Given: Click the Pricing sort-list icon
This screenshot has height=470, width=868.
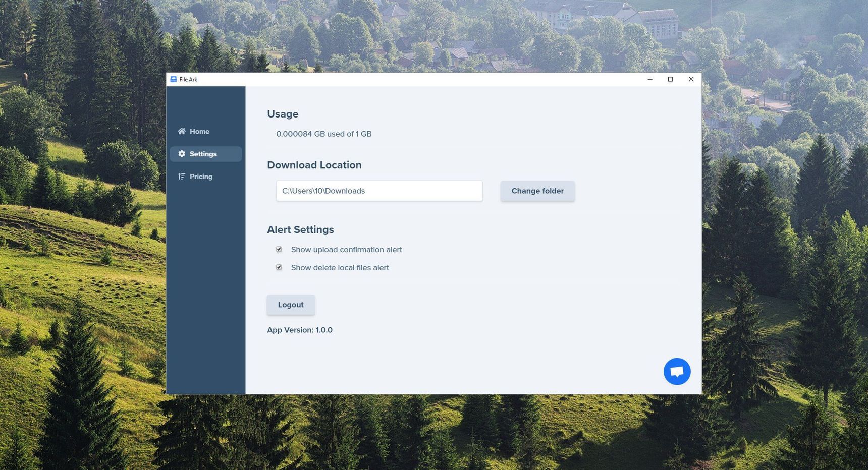Looking at the screenshot, I should pyautogui.click(x=182, y=177).
